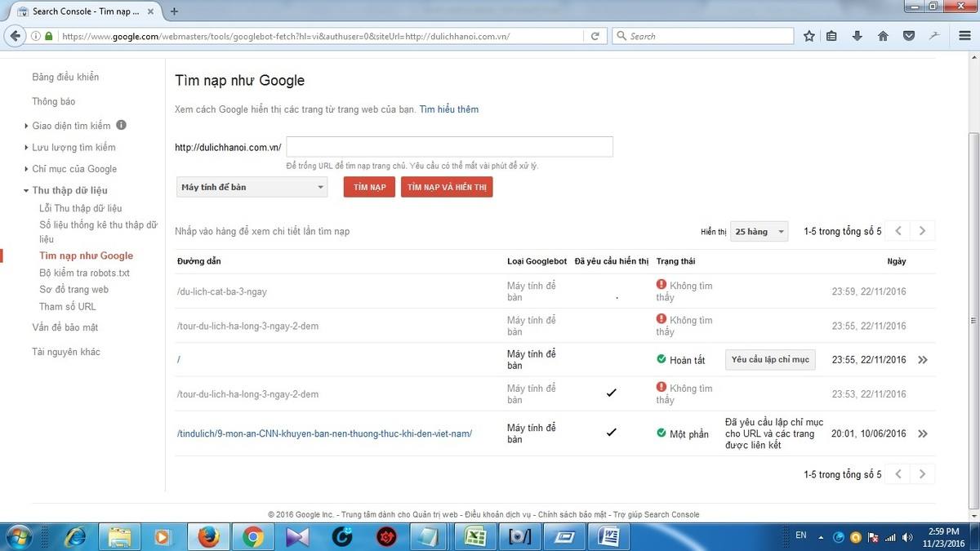Open the 25 hàng rows-per-page dropdown

[x=759, y=232]
